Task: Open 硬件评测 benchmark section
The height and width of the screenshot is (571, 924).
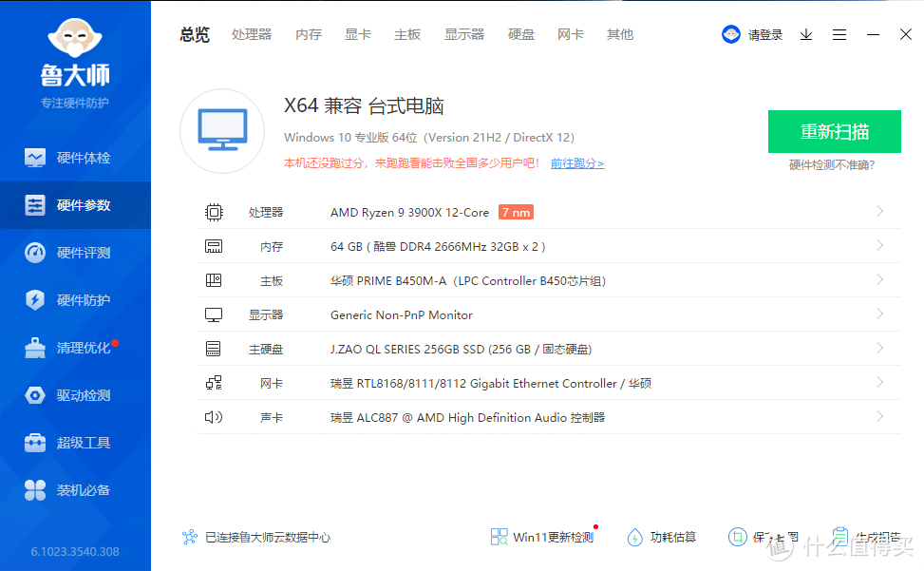Action: (75, 253)
